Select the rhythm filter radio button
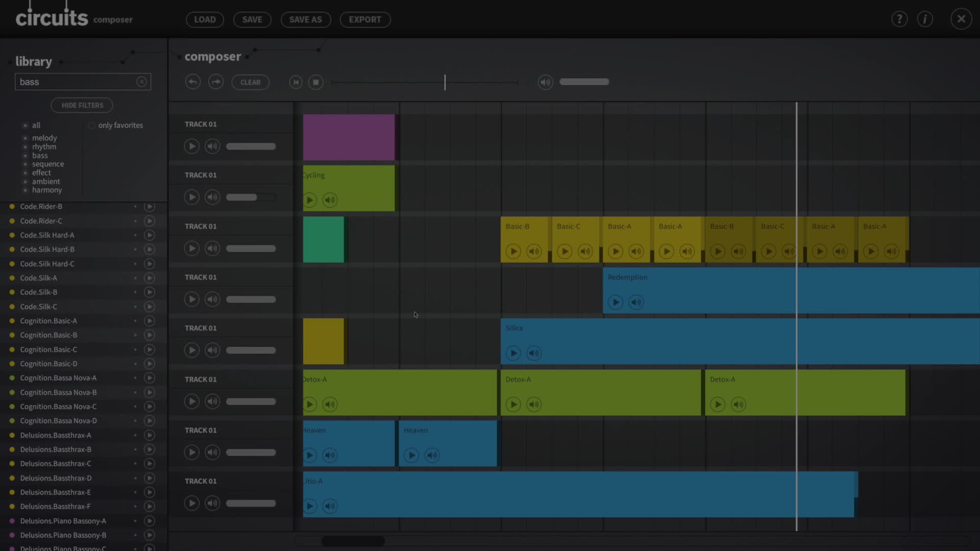The image size is (980, 551). (x=25, y=147)
